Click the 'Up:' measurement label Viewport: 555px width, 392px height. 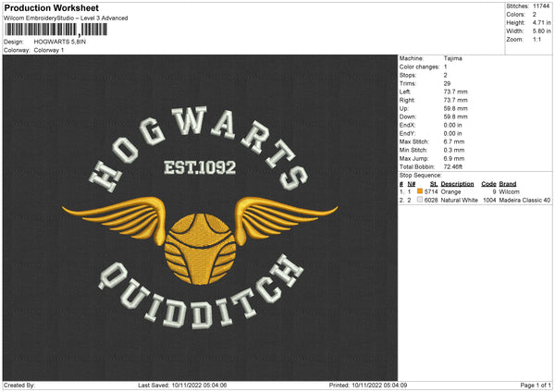pos(404,108)
